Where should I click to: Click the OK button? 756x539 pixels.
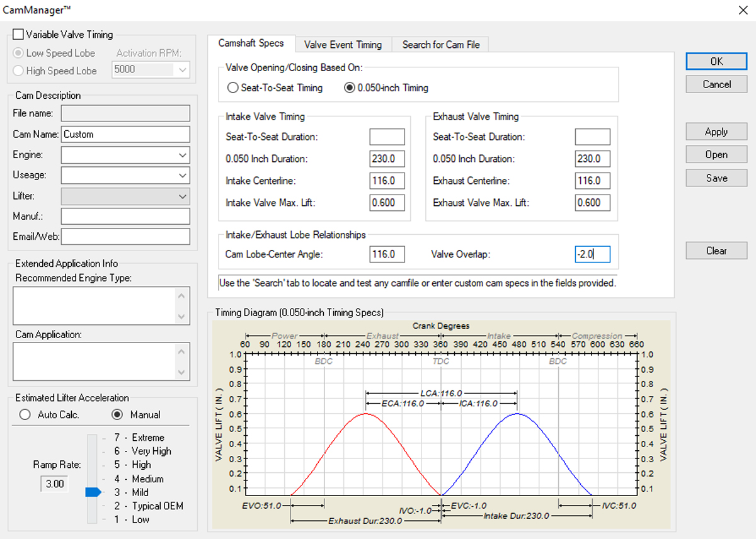[x=716, y=62]
